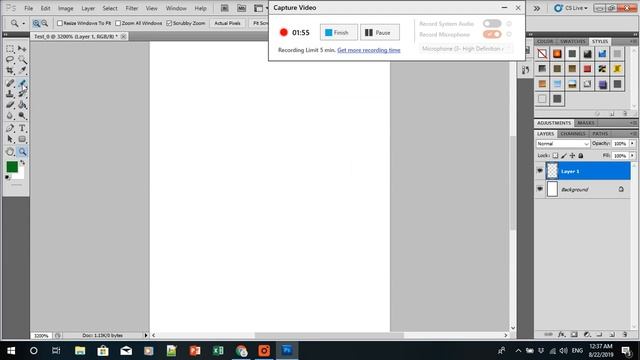
Task: Select the Paint Bucket tool
Action: click(22, 105)
